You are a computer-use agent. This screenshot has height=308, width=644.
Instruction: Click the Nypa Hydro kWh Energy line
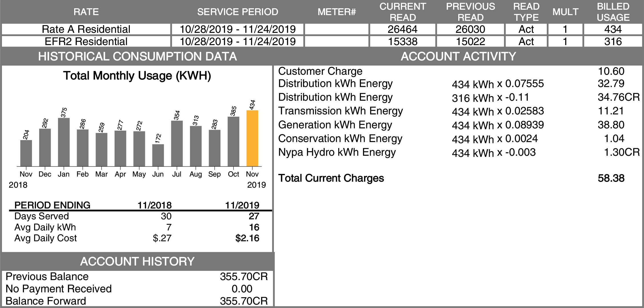point(337,152)
